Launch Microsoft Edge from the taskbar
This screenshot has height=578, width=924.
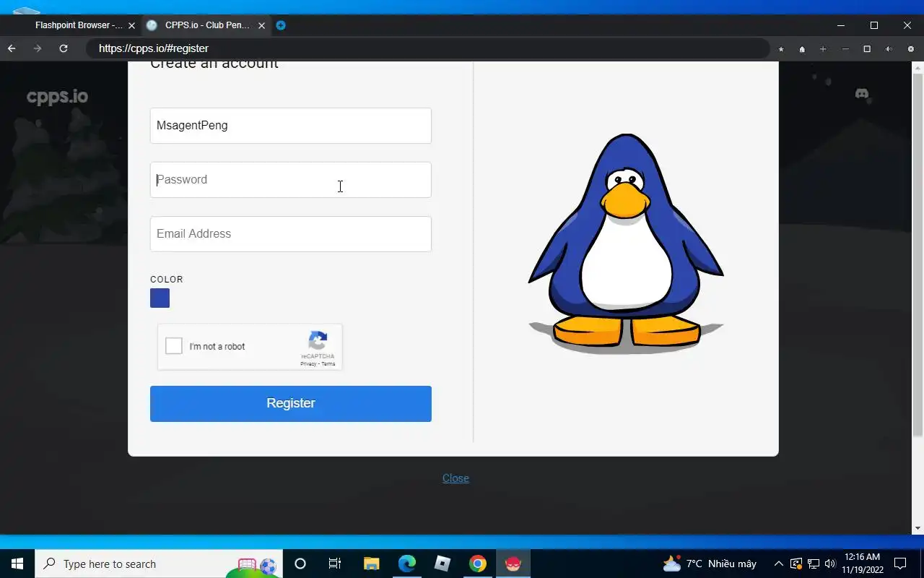point(407,564)
